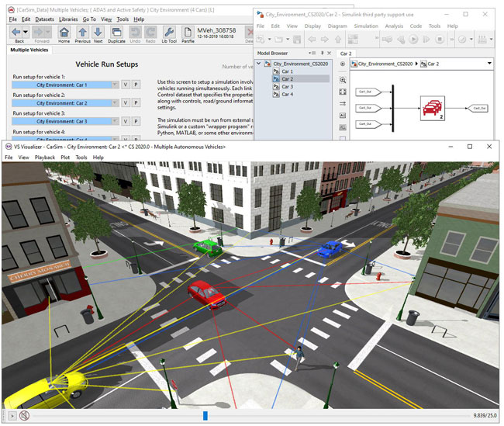Click the Redo icon in CarSim

click(x=150, y=32)
